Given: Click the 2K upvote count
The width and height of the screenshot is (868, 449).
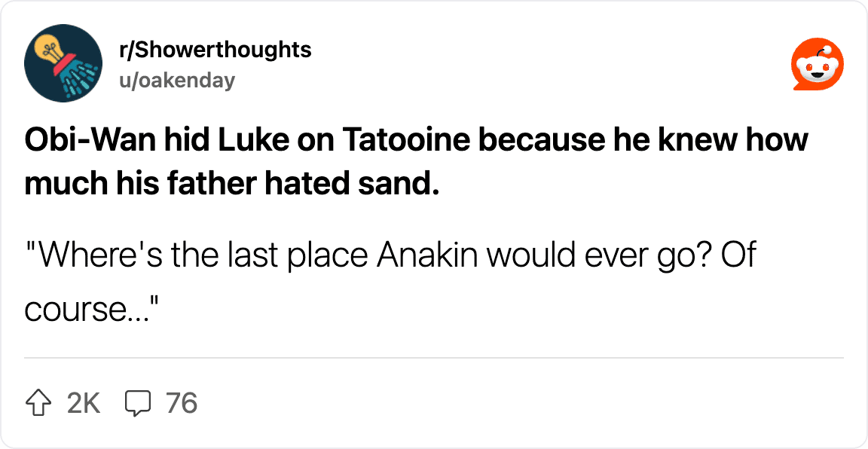Looking at the screenshot, I should point(83,404).
